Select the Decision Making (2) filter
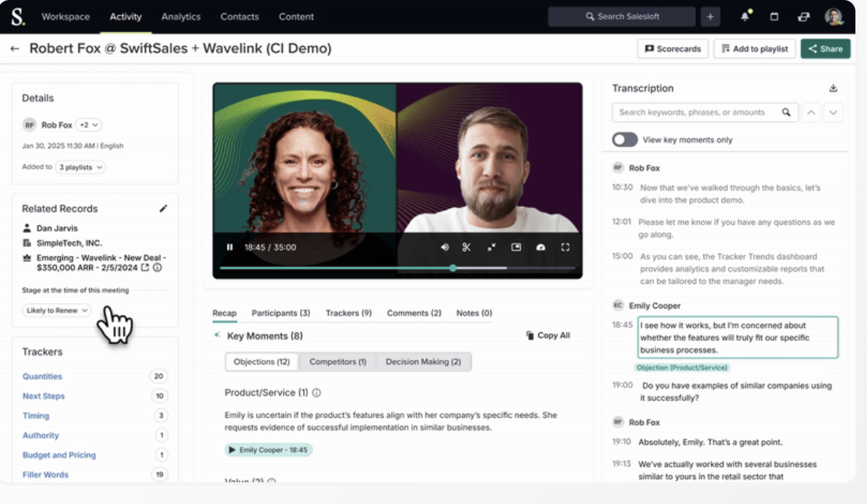This screenshot has width=867, height=504. point(423,361)
